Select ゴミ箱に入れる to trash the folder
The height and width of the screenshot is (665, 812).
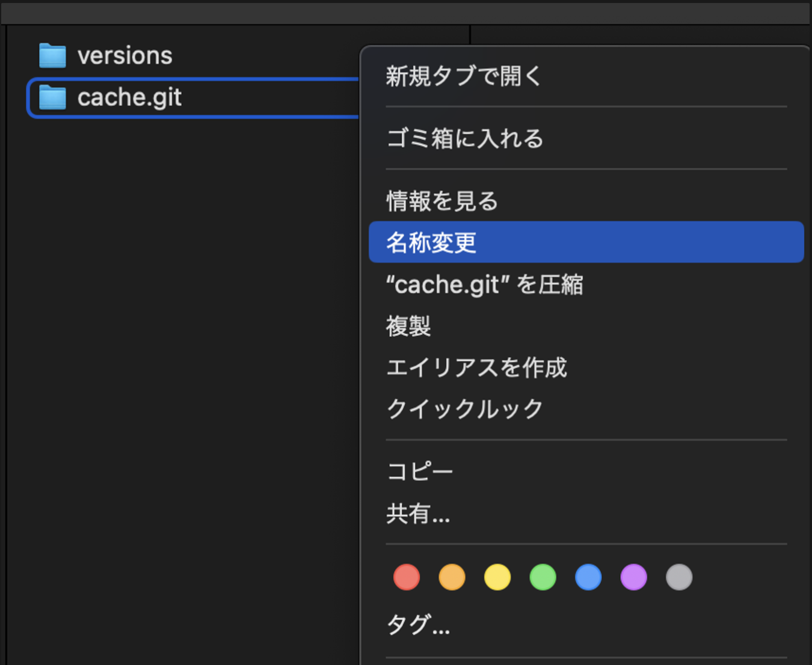(464, 138)
